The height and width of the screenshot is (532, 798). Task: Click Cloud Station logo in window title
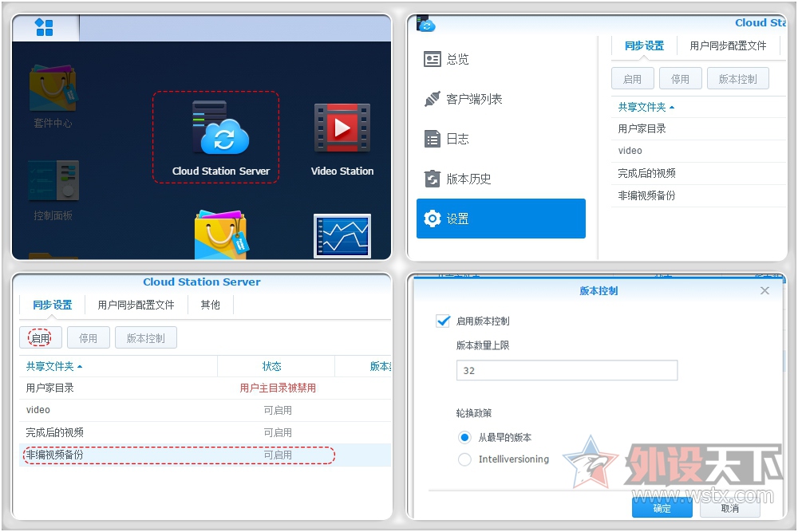pos(425,23)
